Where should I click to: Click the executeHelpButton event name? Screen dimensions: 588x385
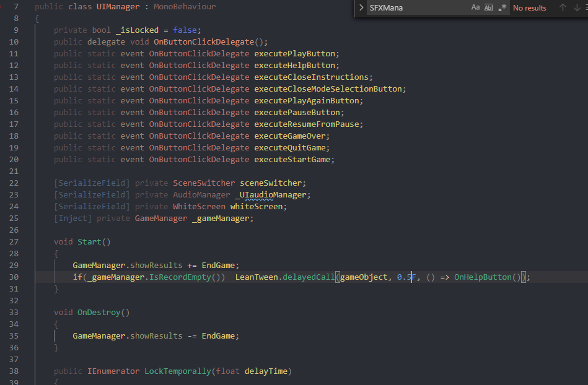(294, 65)
